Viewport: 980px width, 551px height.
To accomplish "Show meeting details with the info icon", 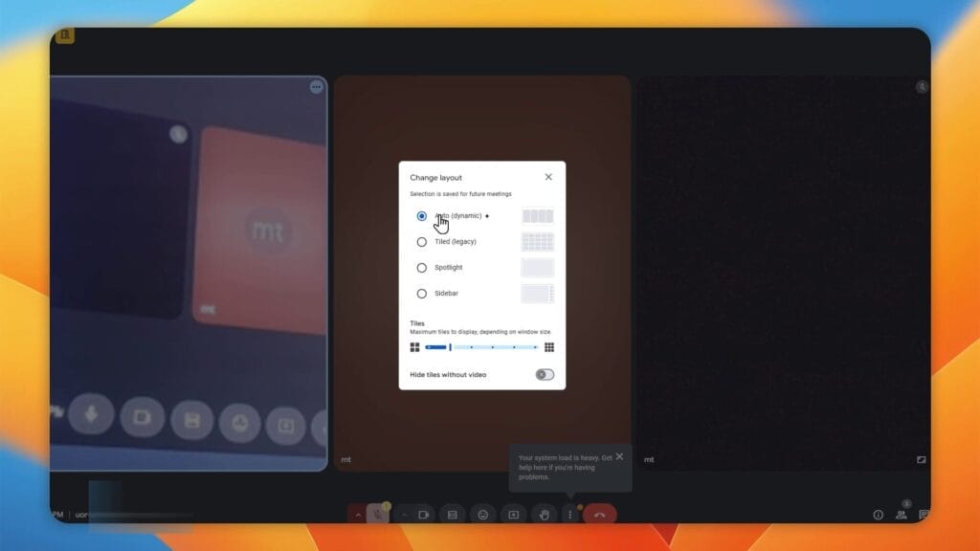I will pyautogui.click(x=878, y=515).
